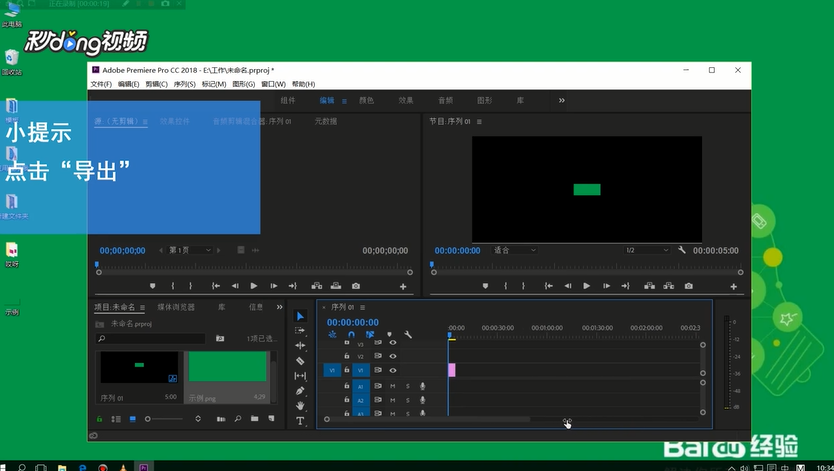Screen dimensions: 834x471
Task: Hide track V2 with eye icon
Action: (x=393, y=356)
